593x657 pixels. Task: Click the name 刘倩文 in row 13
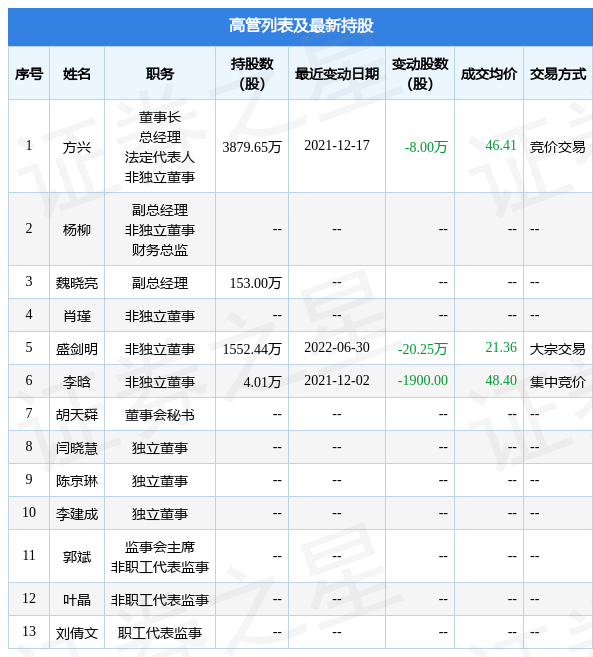(x=77, y=633)
